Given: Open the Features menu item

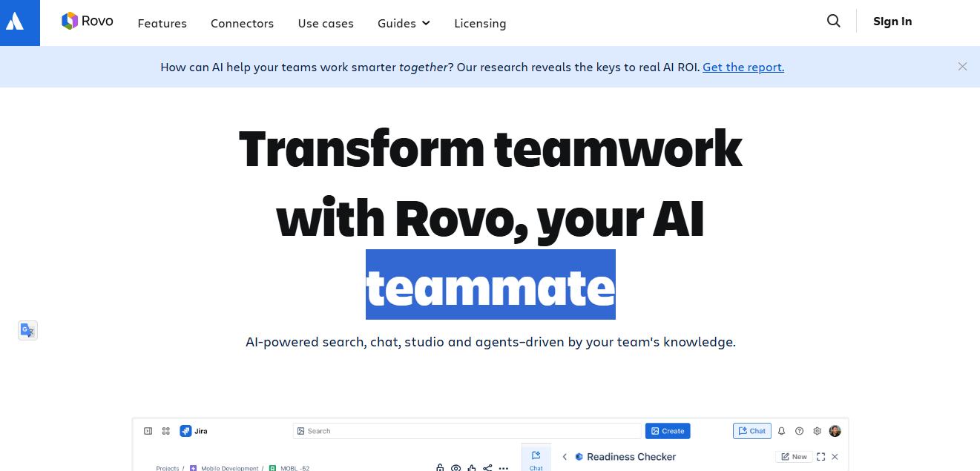Looking at the screenshot, I should click(162, 23).
